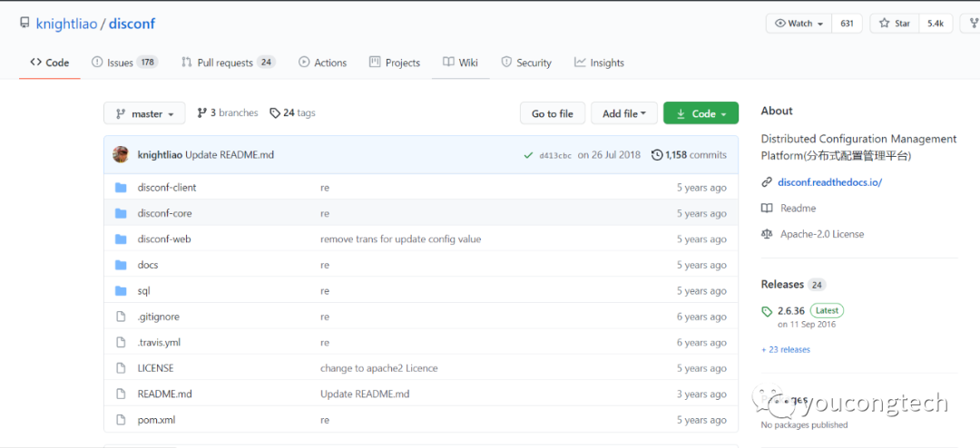
Task: Open commit 'change to apache2 Licence'
Action: tap(378, 368)
